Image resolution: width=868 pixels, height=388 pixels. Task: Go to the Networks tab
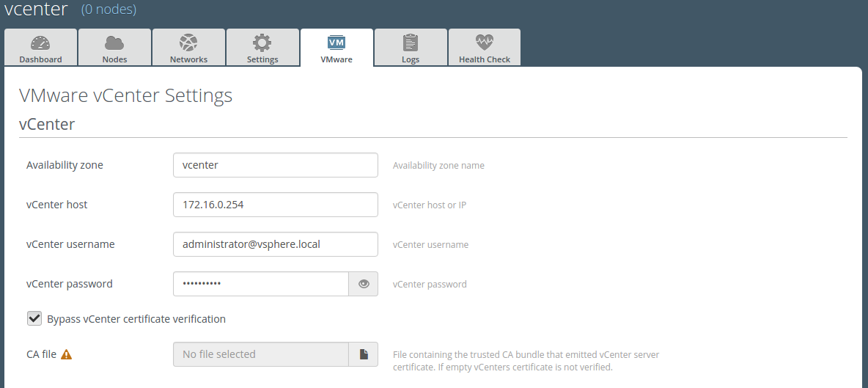point(188,48)
